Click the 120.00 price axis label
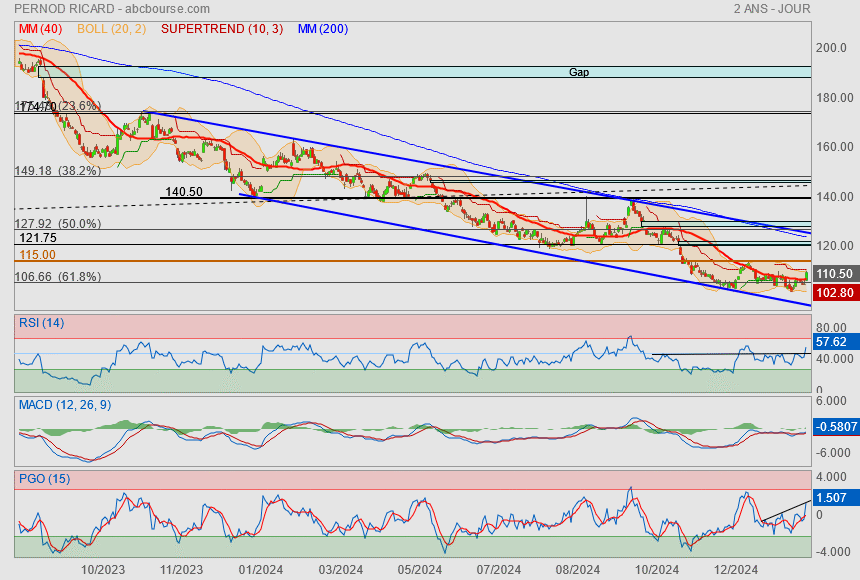 [x=835, y=246]
